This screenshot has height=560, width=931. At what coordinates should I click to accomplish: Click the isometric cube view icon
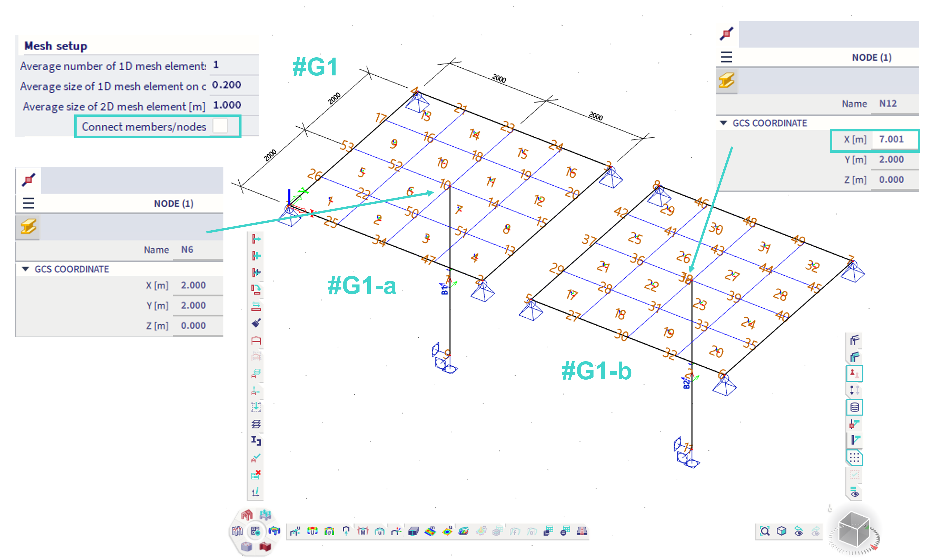pyautogui.click(x=781, y=531)
